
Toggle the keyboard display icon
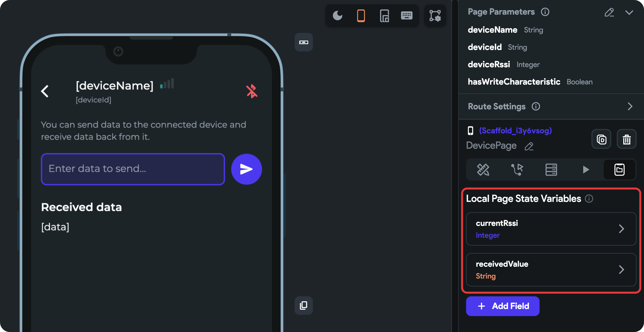click(x=407, y=16)
